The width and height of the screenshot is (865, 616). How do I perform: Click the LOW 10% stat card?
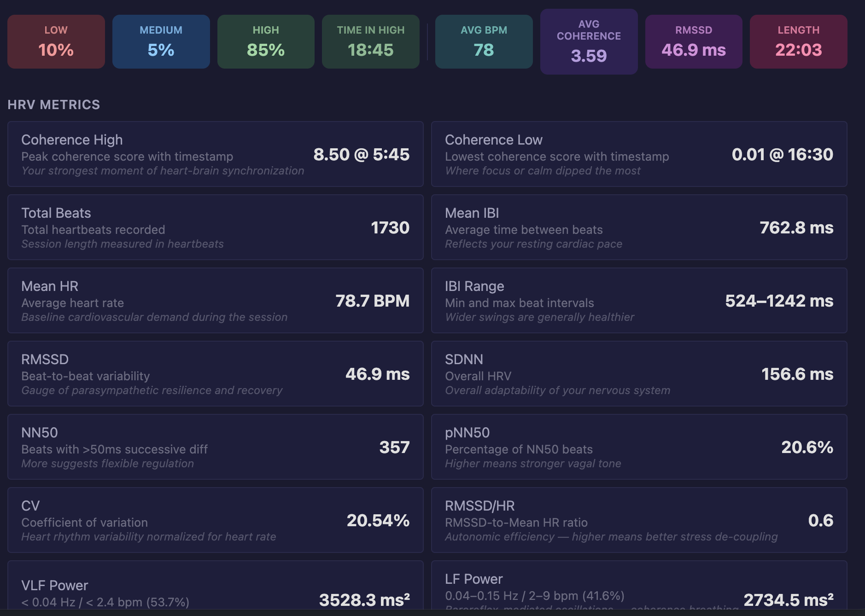[56, 42]
